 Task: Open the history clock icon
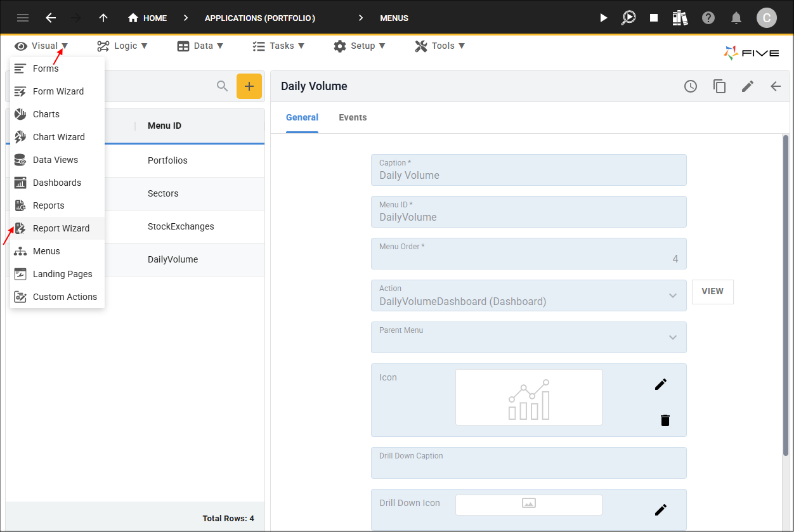691,86
